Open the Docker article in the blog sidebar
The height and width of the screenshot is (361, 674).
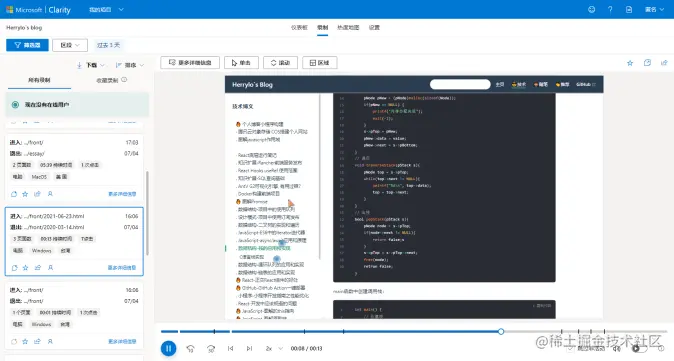click(259, 193)
